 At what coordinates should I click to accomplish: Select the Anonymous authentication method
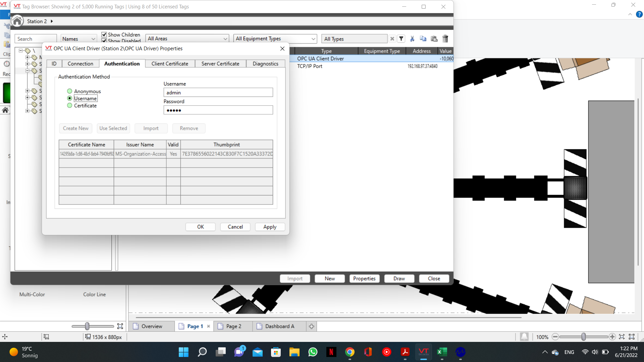click(70, 91)
